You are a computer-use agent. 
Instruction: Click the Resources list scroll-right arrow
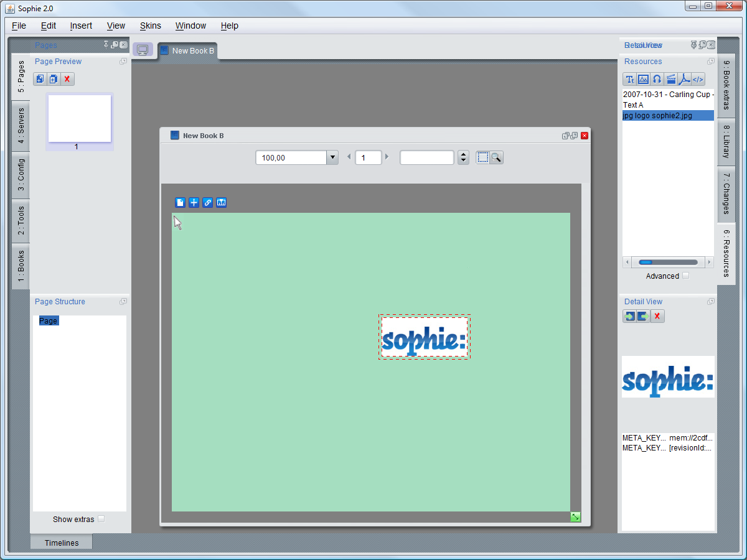[709, 263]
